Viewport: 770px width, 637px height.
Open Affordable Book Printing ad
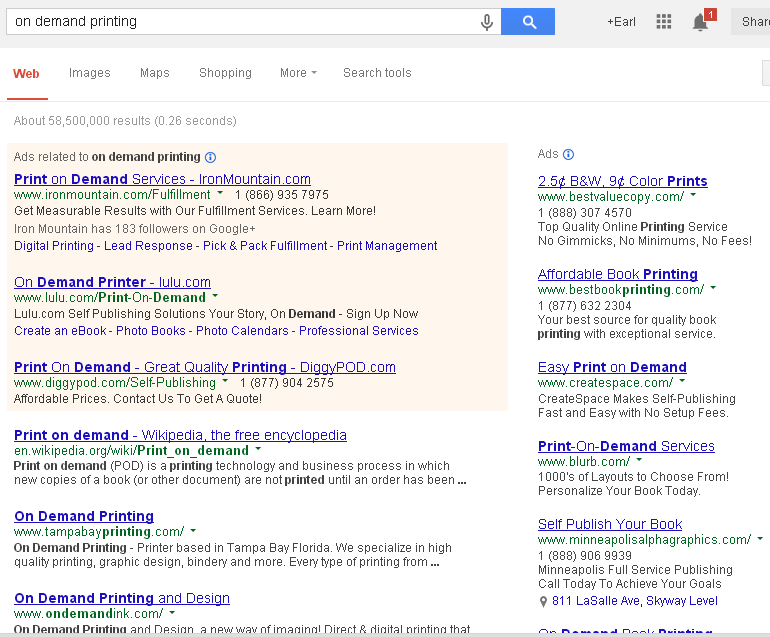pos(618,274)
